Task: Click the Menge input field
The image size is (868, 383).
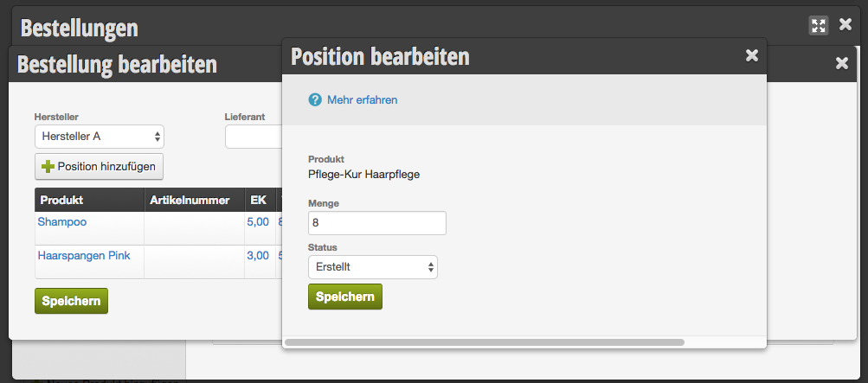Action: [377, 223]
